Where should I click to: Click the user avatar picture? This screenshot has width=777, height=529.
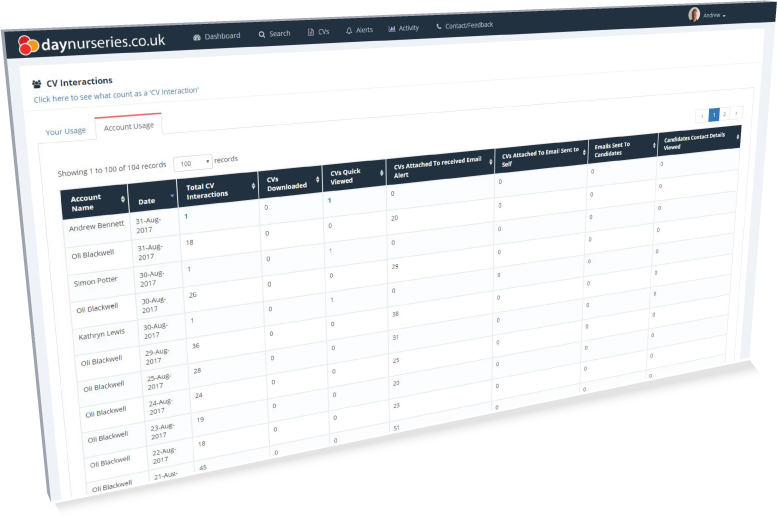point(694,14)
